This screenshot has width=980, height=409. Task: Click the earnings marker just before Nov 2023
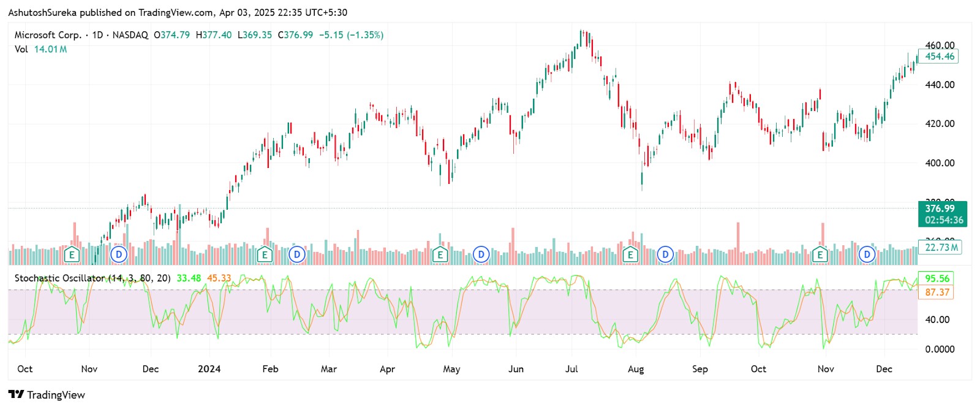[x=72, y=254]
